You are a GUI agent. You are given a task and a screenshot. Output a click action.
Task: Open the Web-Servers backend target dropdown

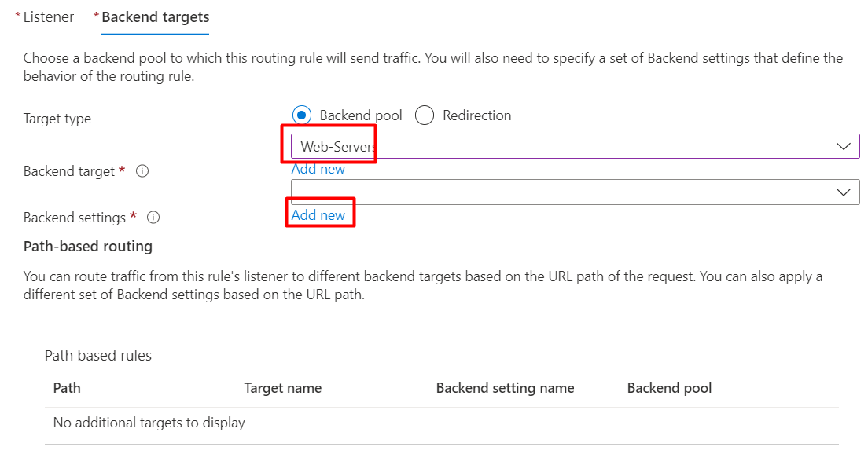coord(576,146)
